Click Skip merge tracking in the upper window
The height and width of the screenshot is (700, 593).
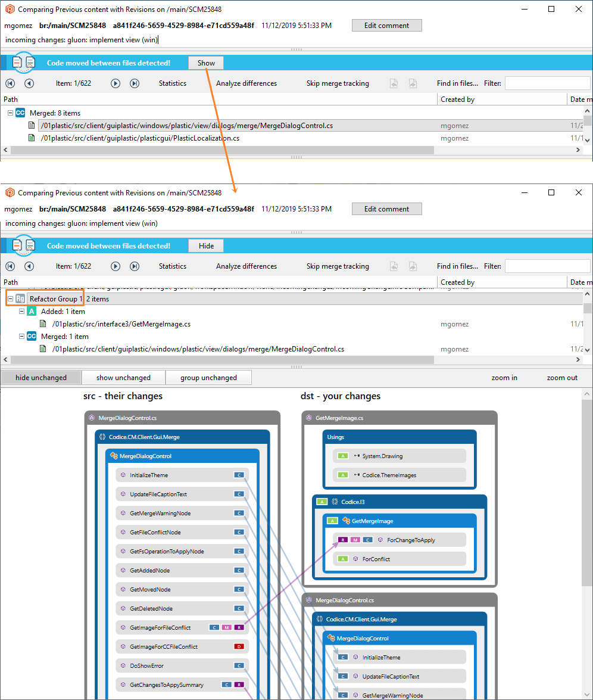pyautogui.click(x=338, y=83)
